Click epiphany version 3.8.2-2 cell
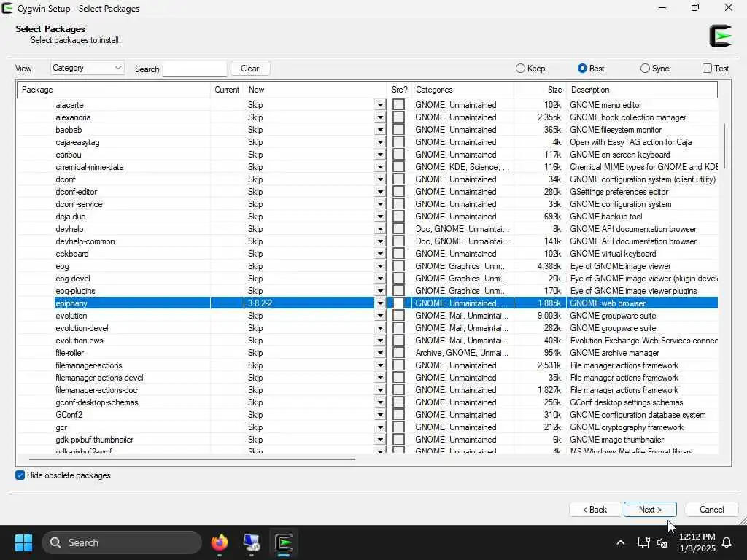 (x=309, y=303)
